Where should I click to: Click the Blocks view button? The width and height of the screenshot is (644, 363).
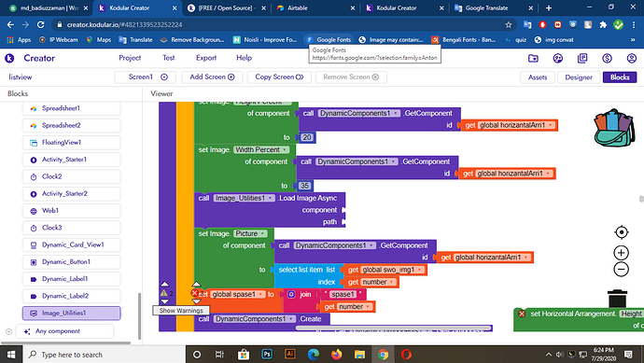point(620,77)
